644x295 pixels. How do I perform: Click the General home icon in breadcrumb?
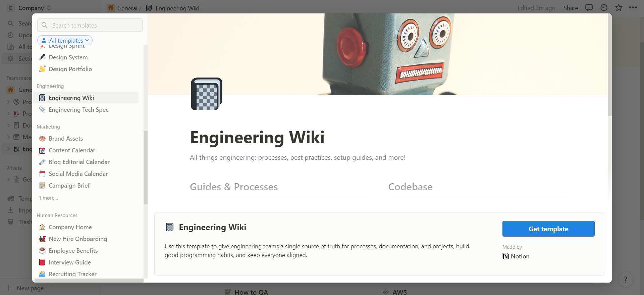(x=111, y=8)
